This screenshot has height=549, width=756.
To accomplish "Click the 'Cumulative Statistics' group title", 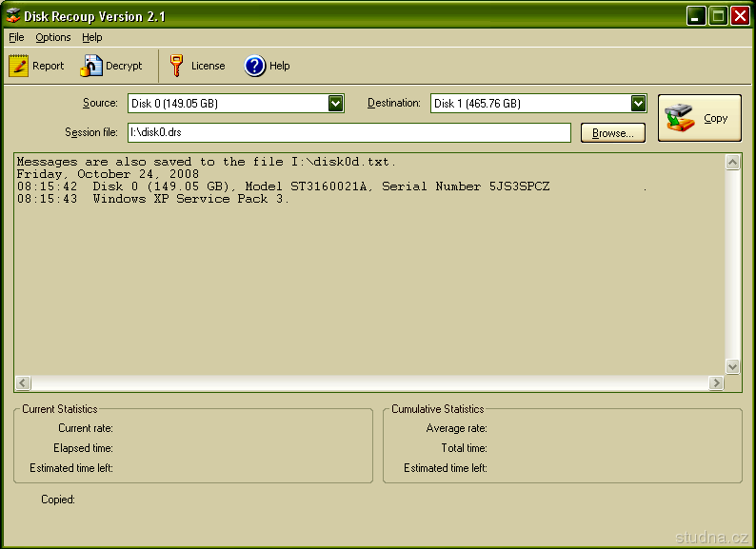I will coord(437,409).
